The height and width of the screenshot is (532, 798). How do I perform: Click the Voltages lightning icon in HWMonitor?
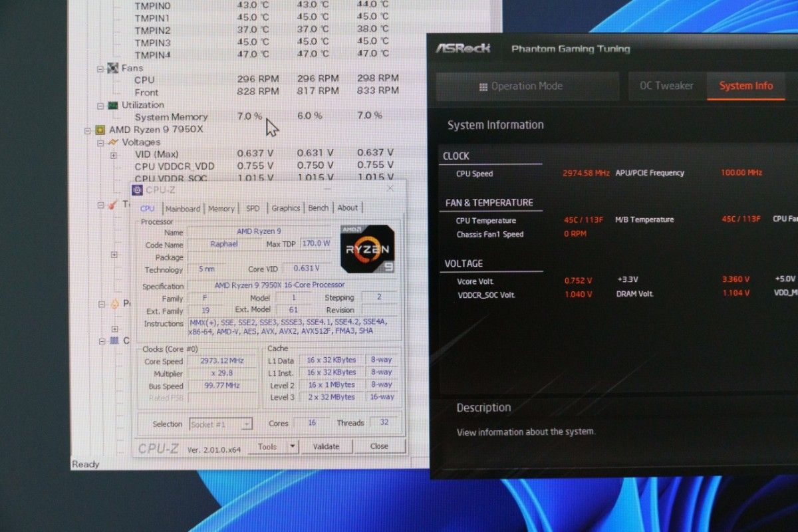tap(113, 142)
